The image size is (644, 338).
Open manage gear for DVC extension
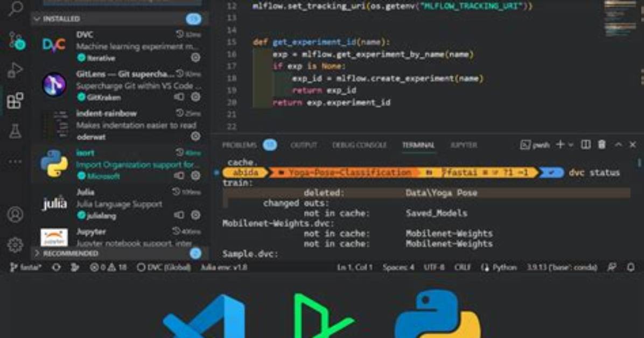click(196, 58)
